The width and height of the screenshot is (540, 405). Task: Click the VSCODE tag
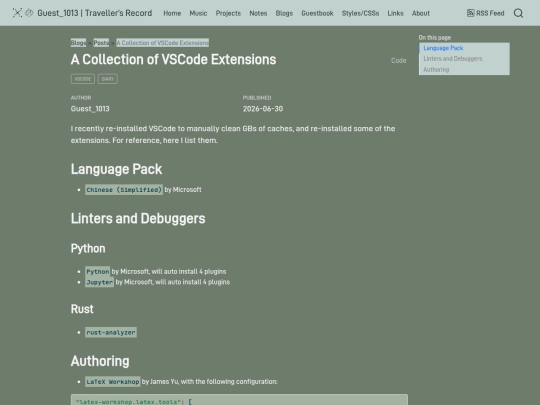pyautogui.click(x=83, y=79)
